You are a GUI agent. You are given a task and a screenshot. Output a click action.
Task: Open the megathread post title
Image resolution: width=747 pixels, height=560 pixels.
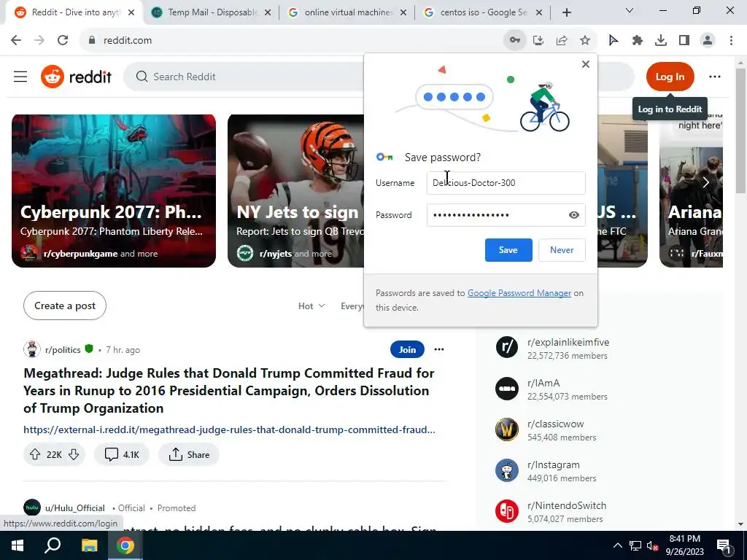pyautogui.click(x=228, y=391)
